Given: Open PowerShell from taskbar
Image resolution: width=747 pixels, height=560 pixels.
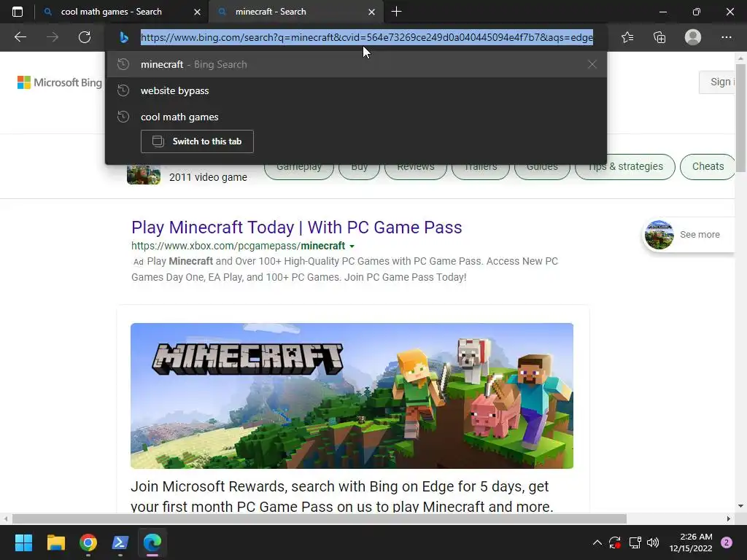Looking at the screenshot, I should coord(120,542).
